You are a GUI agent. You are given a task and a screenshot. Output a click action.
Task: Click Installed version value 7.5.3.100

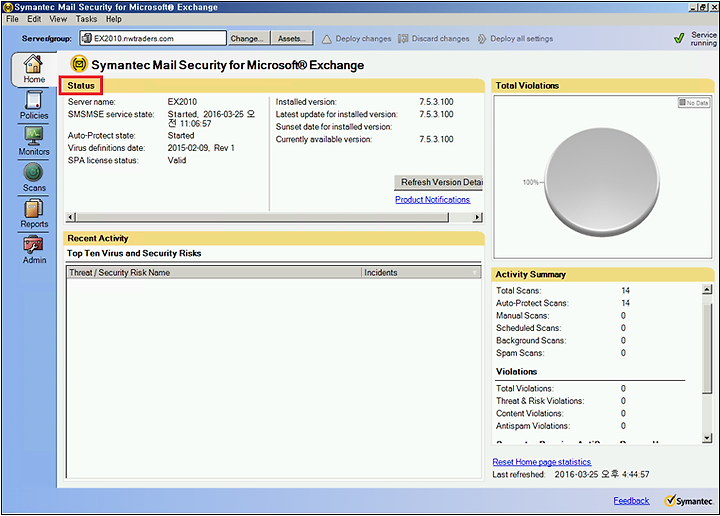coord(436,102)
